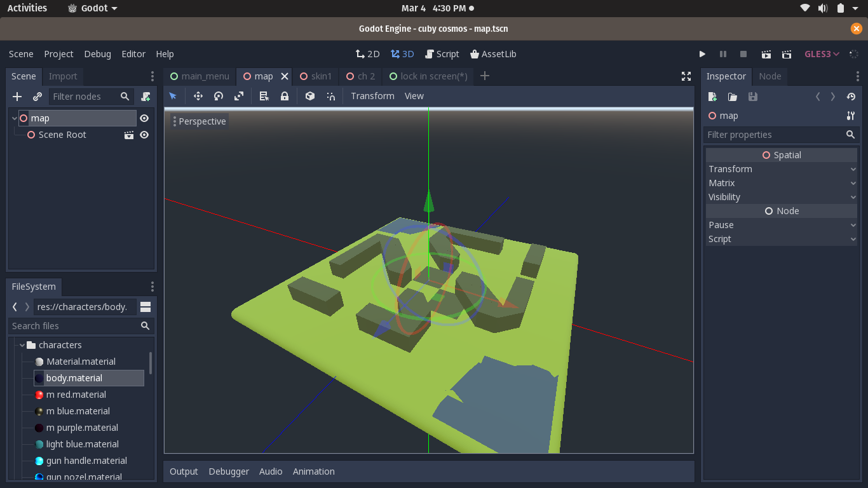Toggle FileSystem split view mode button
The width and height of the screenshot is (868, 488).
146,307
